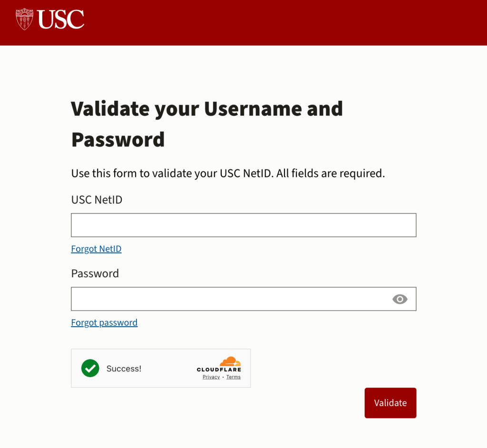
Task: Open the Forgot NetID page
Action: pyautogui.click(x=96, y=248)
